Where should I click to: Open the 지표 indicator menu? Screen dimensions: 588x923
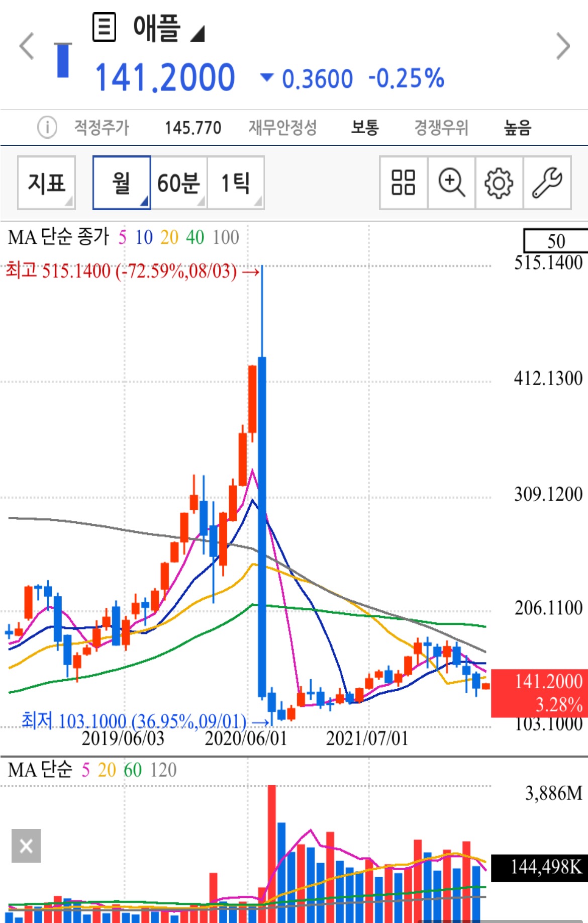46,182
